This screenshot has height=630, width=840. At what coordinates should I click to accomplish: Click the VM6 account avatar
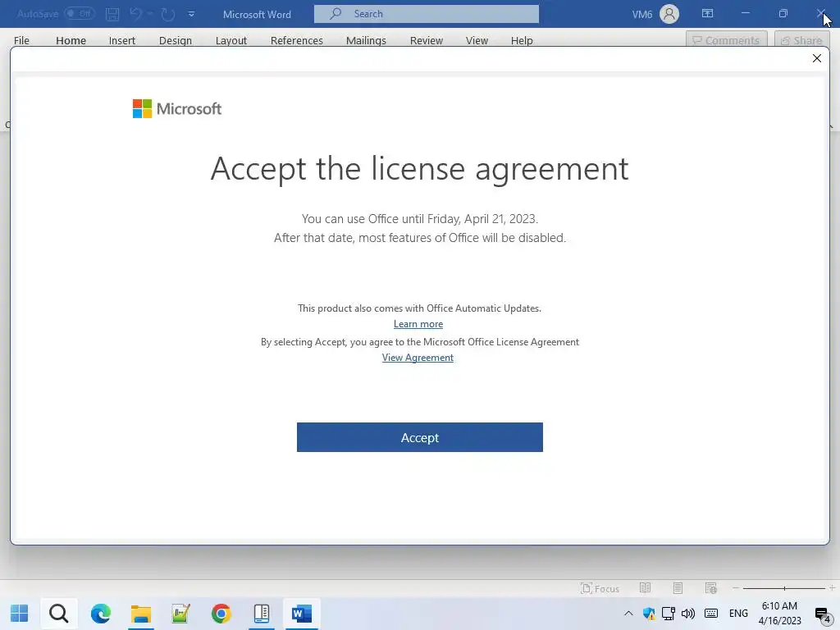669,14
